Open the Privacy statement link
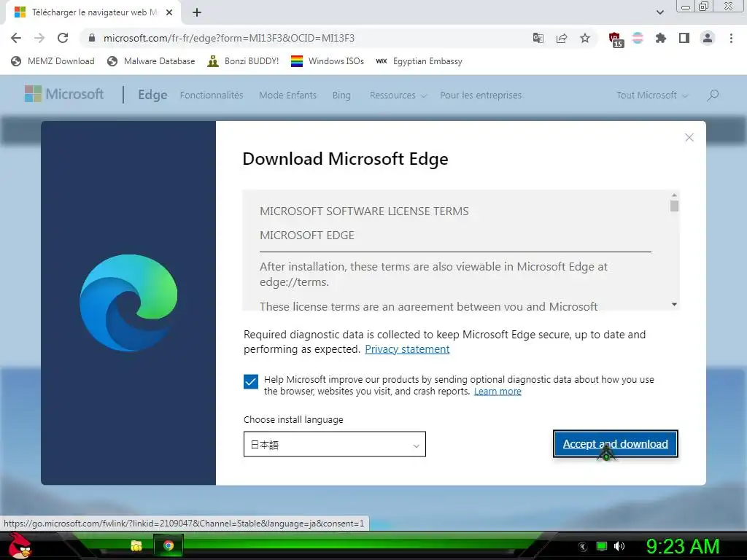747x560 pixels. (407, 349)
